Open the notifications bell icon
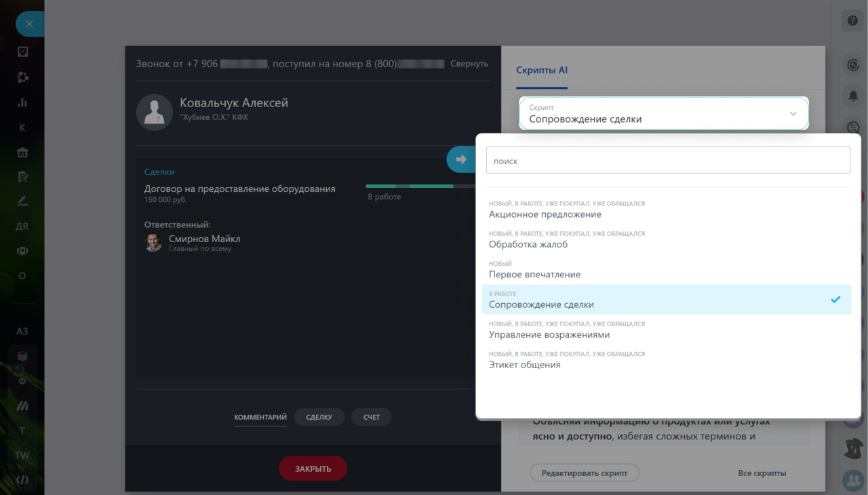 852,96
